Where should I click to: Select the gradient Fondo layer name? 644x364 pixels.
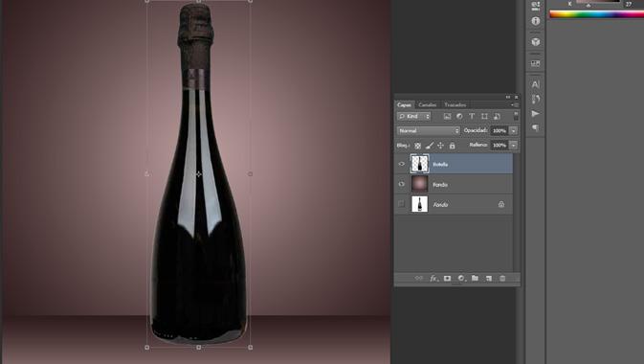pyautogui.click(x=440, y=185)
